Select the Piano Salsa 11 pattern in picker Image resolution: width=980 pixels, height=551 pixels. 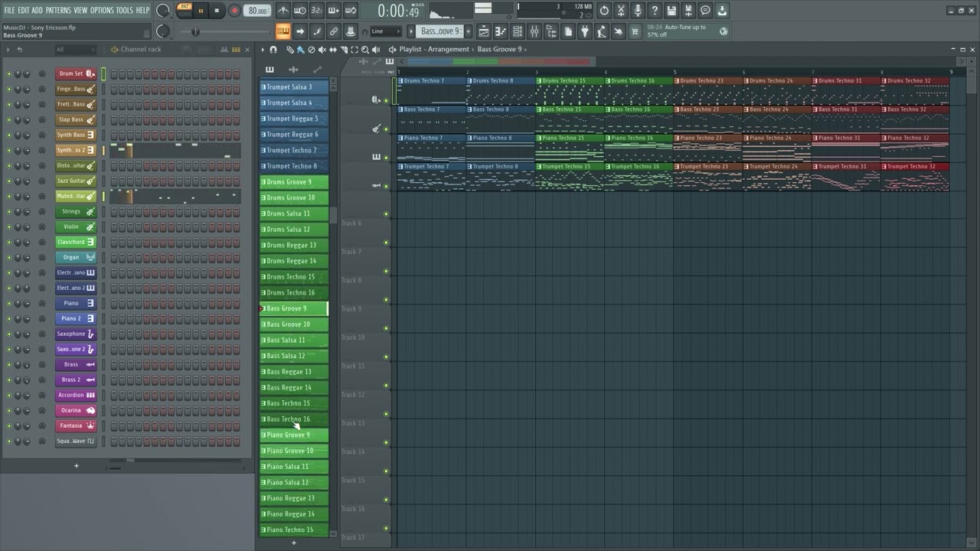coord(294,467)
